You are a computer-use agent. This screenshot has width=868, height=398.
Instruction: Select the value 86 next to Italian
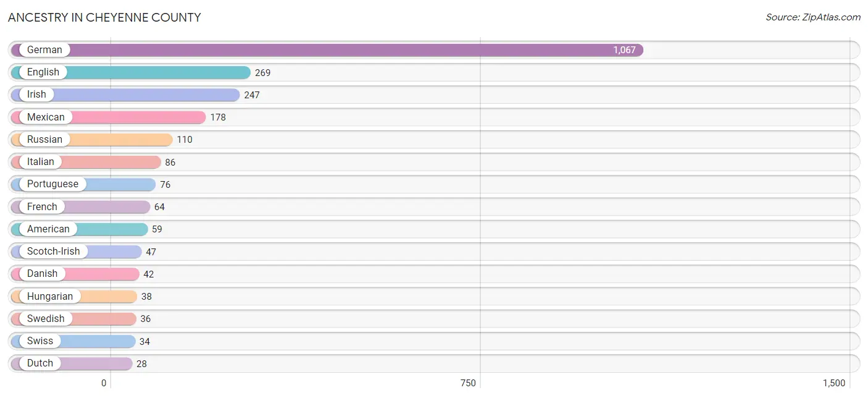[170, 163]
